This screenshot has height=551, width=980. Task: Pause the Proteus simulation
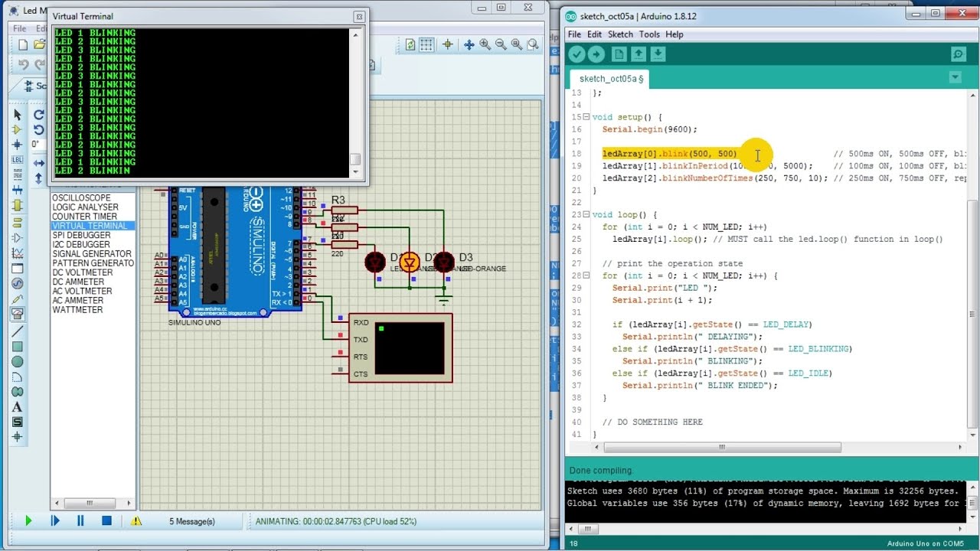[x=80, y=521]
